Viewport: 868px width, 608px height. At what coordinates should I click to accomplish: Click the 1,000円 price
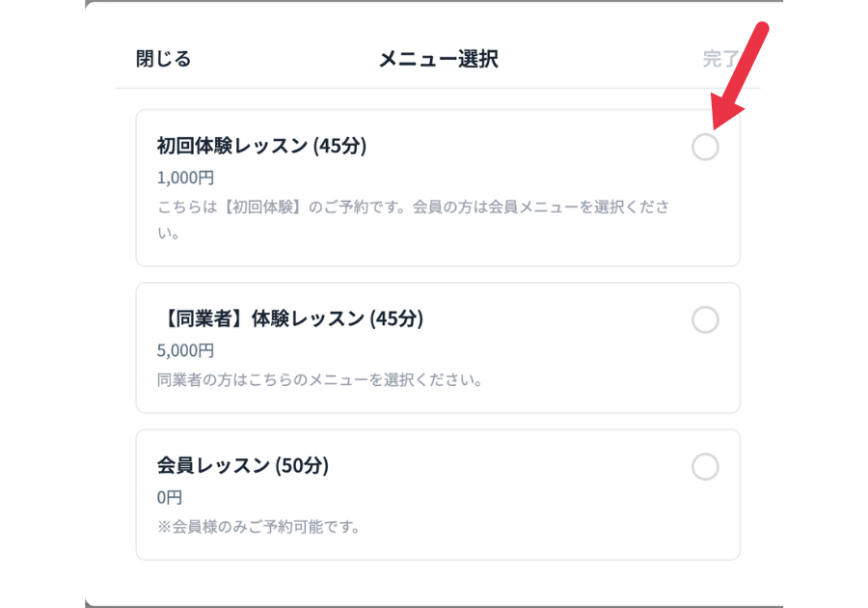click(185, 178)
